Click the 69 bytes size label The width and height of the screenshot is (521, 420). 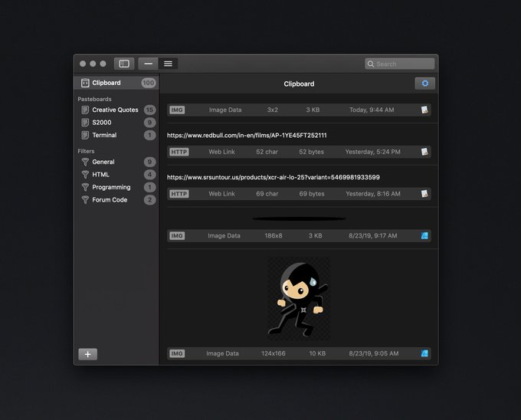pos(312,194)
